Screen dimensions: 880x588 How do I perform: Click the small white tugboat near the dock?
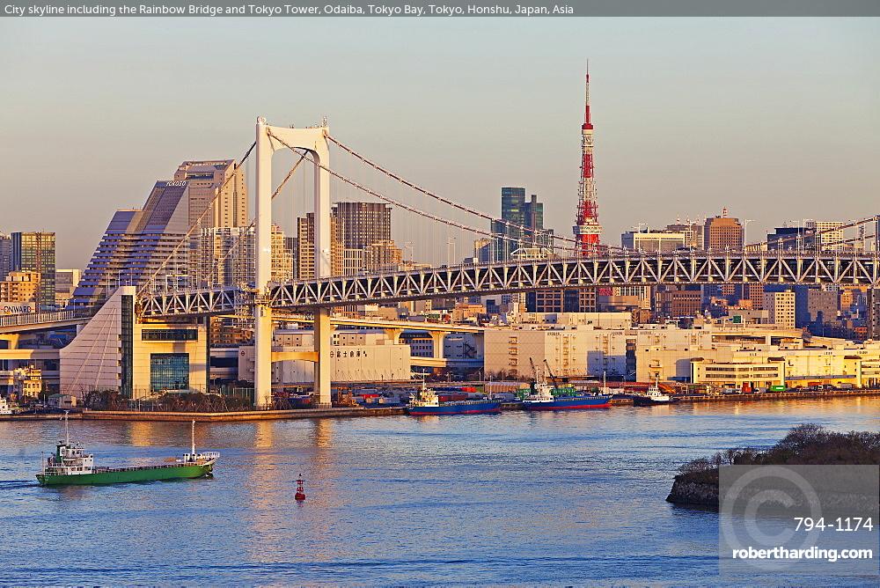pyautogui.click(x=652, y=396)
